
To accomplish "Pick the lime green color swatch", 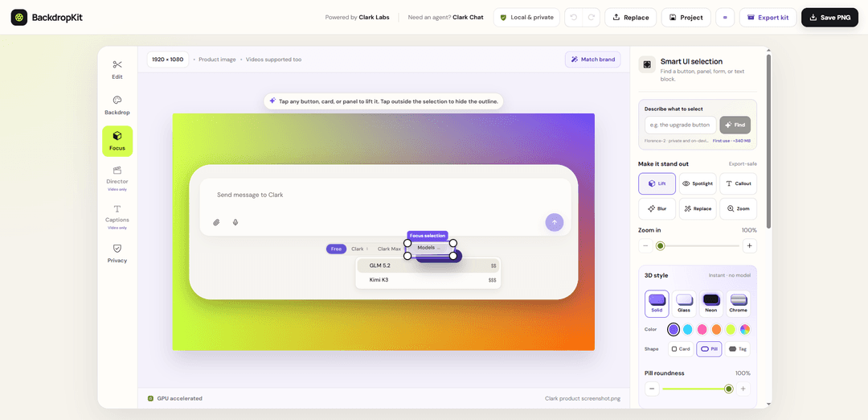I will click(731, 330).
